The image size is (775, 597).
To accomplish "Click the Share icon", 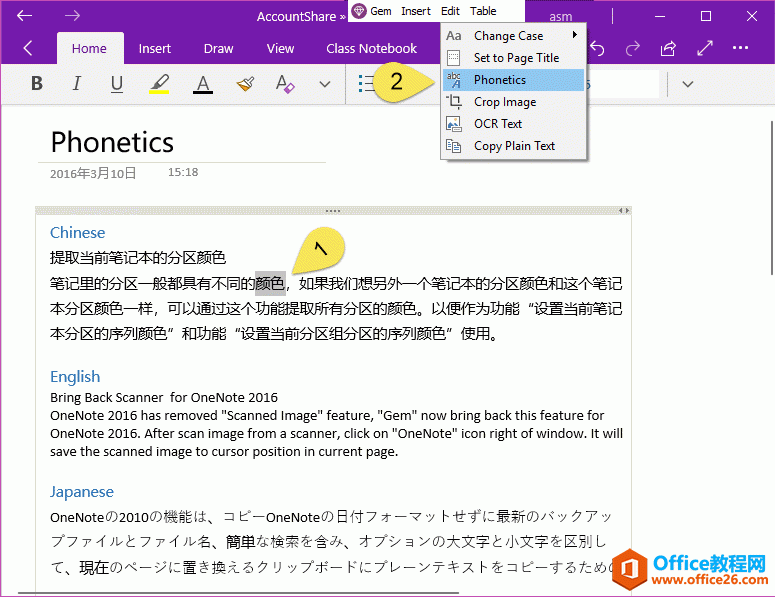I will (668, 48).
